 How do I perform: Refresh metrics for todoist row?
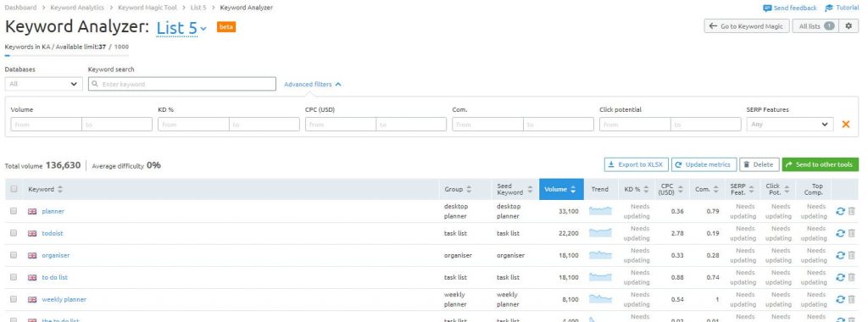point(840,234)
